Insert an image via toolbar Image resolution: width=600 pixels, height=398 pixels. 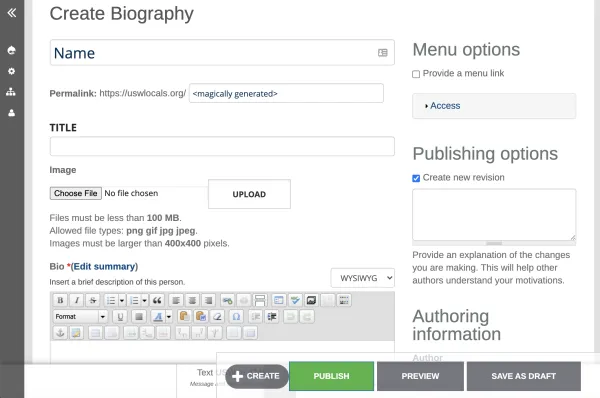[311, 300]
